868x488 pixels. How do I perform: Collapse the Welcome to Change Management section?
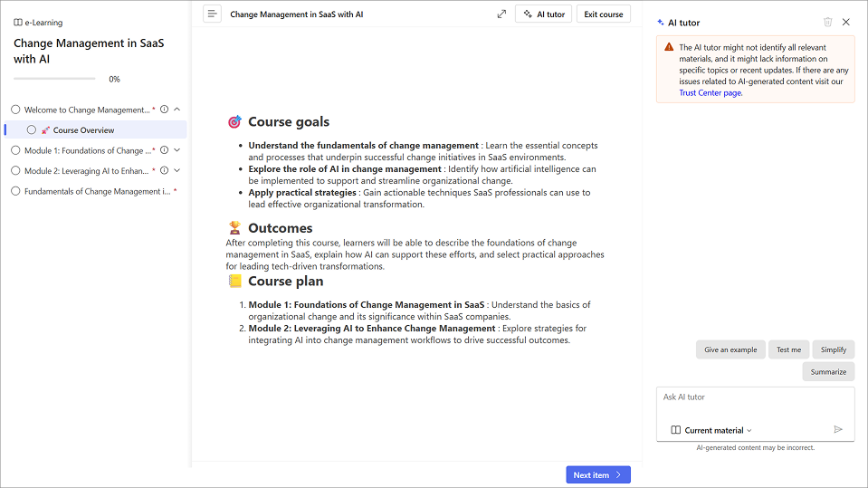[177, 110]
